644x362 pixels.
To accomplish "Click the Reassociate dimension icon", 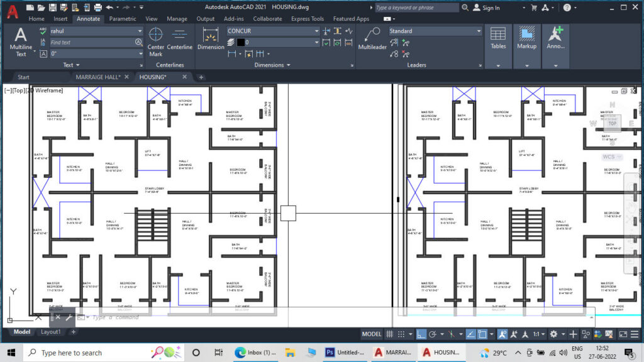I will [348, 42].
